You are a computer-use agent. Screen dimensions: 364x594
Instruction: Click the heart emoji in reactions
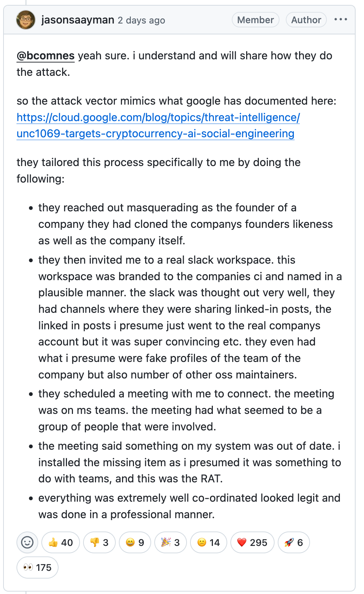pyautogui.click(x=242, y=542)
